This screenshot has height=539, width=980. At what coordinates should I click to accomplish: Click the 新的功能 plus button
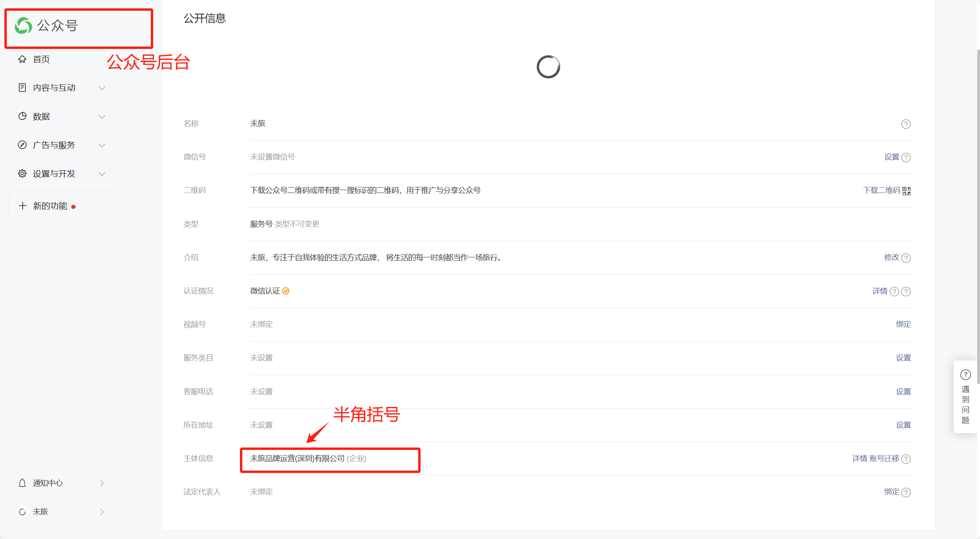click(x=23, y=206)
